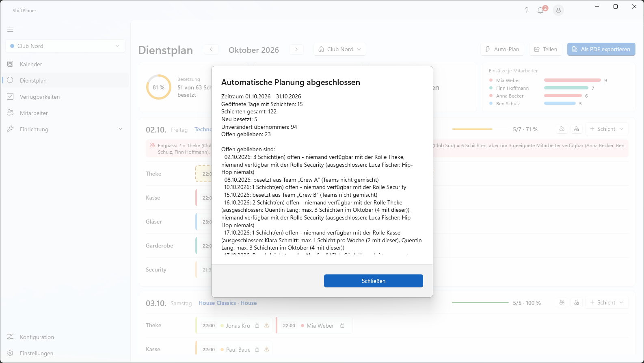Click the Einrichtung wrench icon
This screenshot has width=644, height=363.
pos(10,129)
